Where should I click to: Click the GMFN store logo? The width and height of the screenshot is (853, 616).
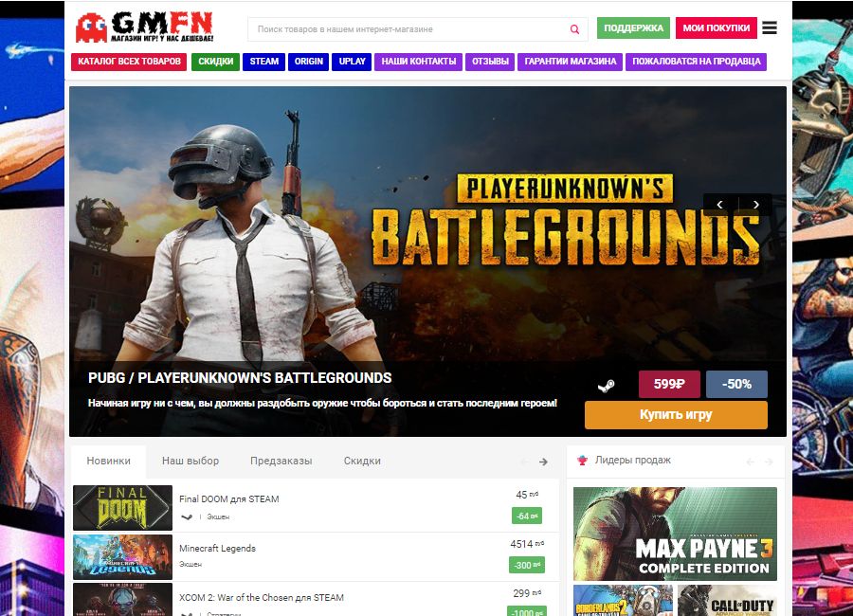tap(145, 27)
